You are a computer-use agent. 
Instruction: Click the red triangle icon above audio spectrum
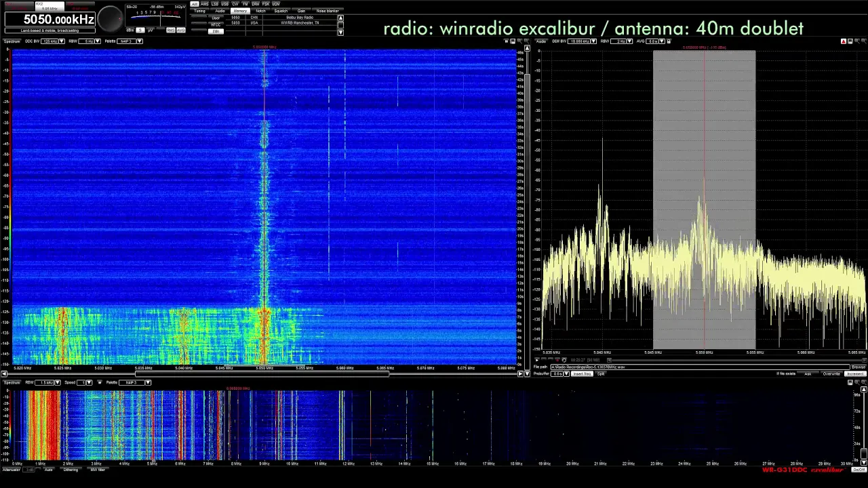[844, 41]
